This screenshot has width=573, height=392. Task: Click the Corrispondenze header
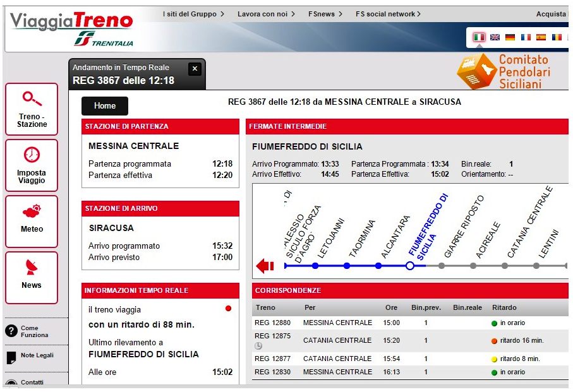(410, 290)
